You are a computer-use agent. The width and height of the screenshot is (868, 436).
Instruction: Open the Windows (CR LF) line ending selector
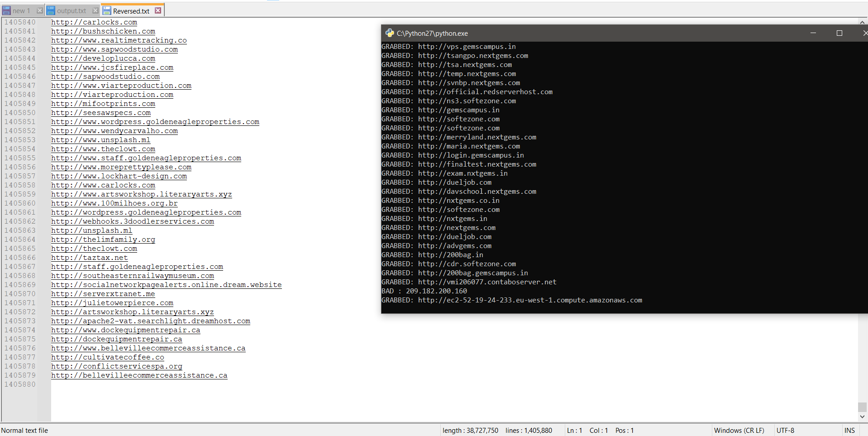(x=739, y=431)
